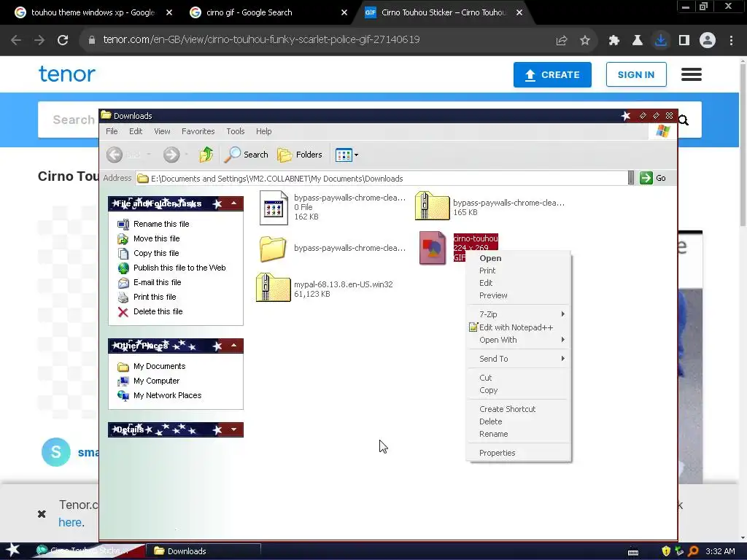Click Move this file task
747x560 pixels.
pyautogui.click(x=156, y=238)
